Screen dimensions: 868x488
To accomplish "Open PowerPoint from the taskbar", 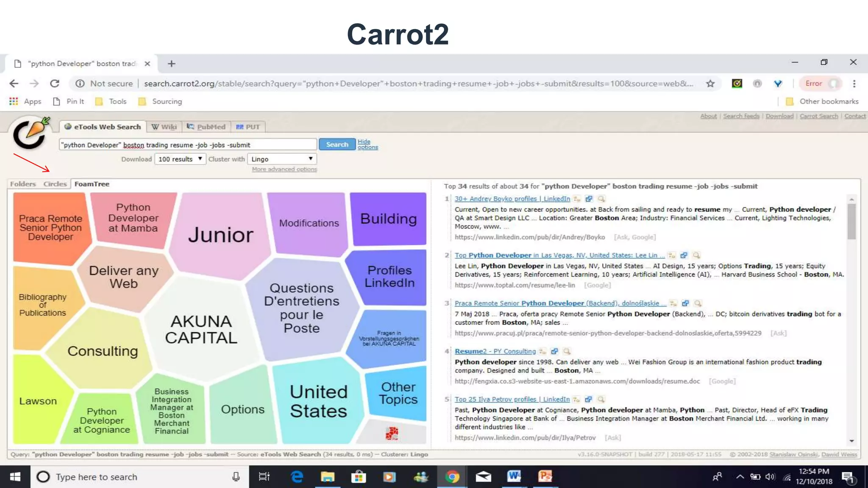I will point(545,477).
